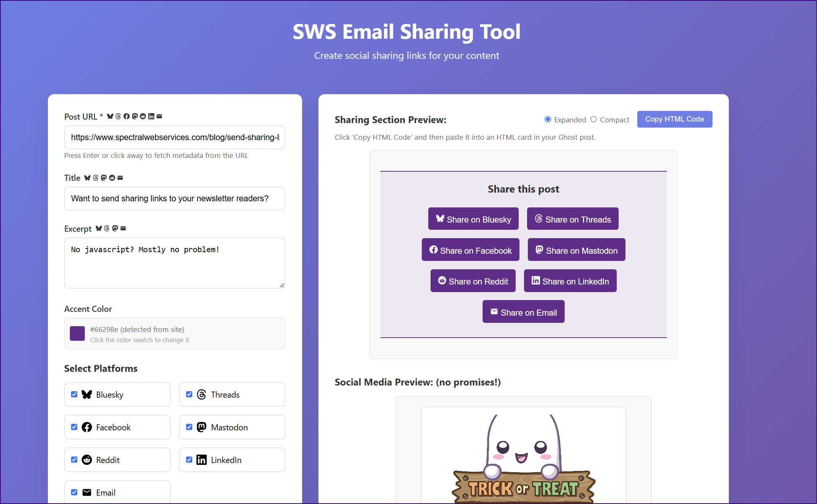817x504 pixels.
Task: Click into the Post URL input field
Action: pos(174,137)
